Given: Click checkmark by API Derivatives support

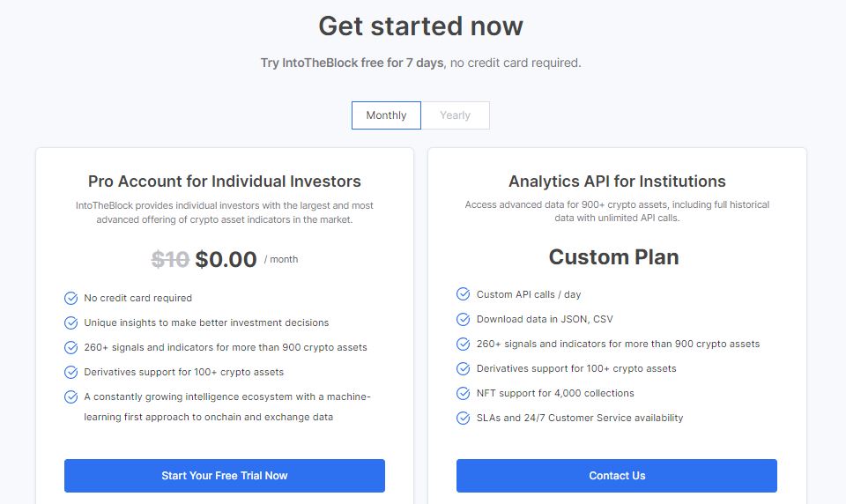Looking at the screenshot, I should 464,368.
